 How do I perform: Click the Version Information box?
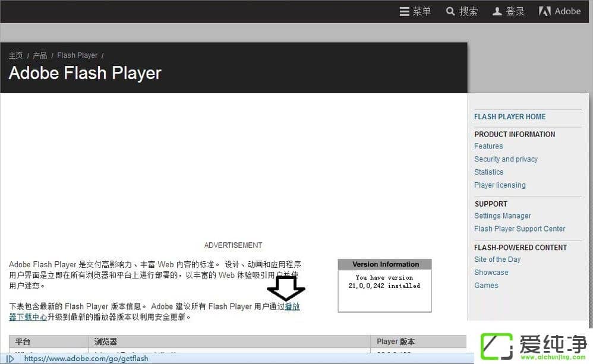pyautogui.click(x=384, y=286)
